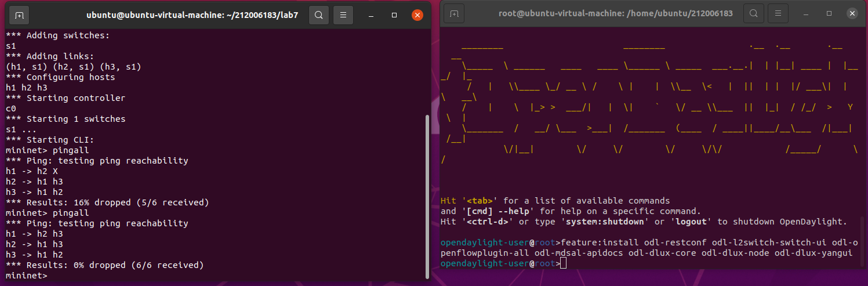Click the 'feature:install odl-restconf' command line
Image resolution: width=868 pixels, height=286 pixels.
pyautogui.click(x=649, y=242)
